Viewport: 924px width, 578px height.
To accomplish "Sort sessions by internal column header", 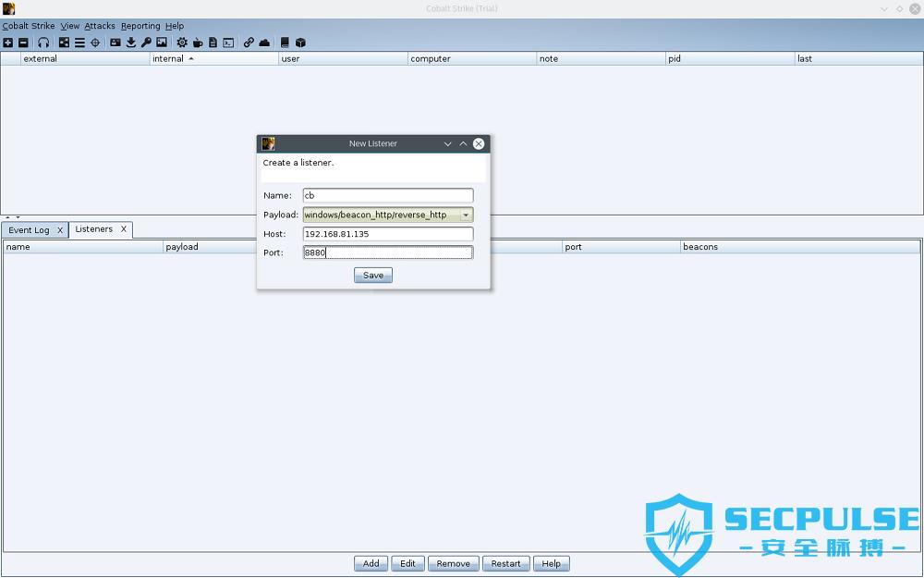I will pos(214,58).
